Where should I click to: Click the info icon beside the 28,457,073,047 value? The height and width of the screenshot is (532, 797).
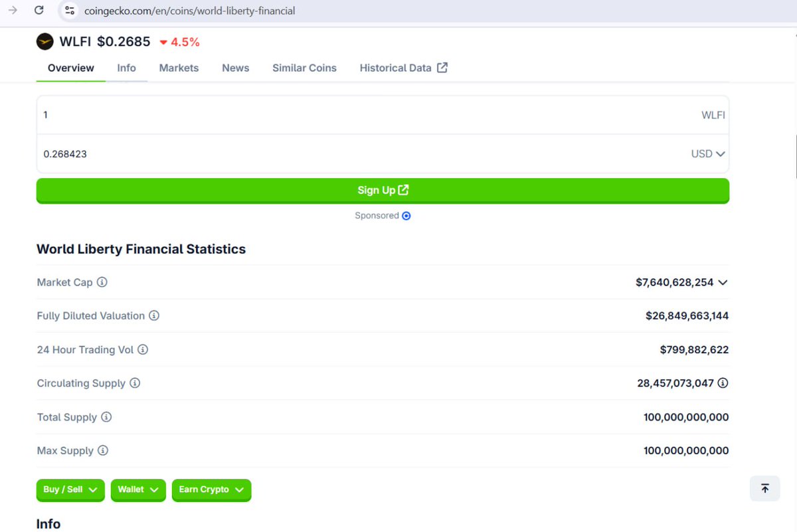click(723, 383)
